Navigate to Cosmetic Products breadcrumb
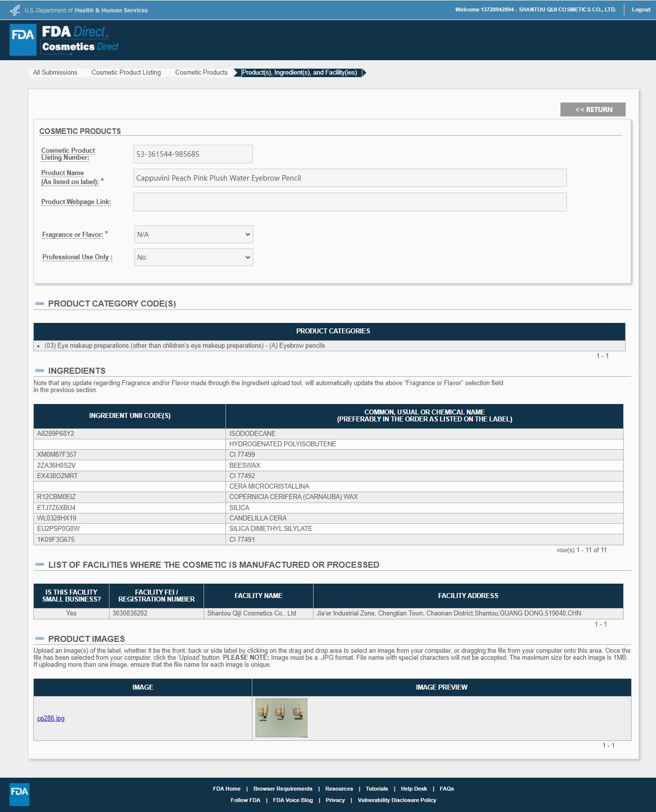 pos(201,73)
